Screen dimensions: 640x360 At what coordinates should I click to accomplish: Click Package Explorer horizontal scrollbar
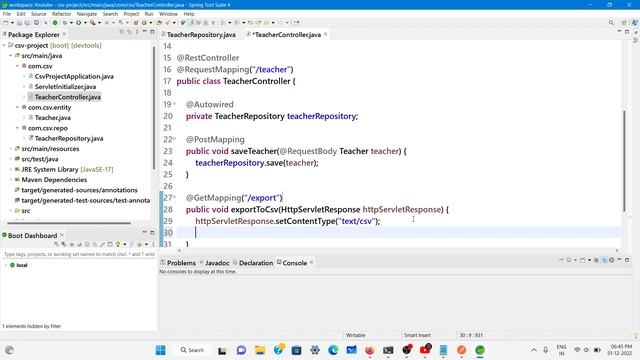[x=69, y=223]
